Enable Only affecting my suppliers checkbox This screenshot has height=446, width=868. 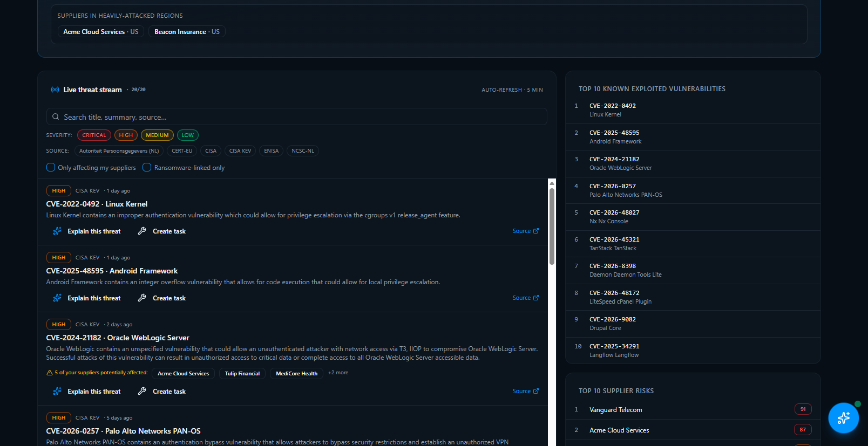pos(51,167)
